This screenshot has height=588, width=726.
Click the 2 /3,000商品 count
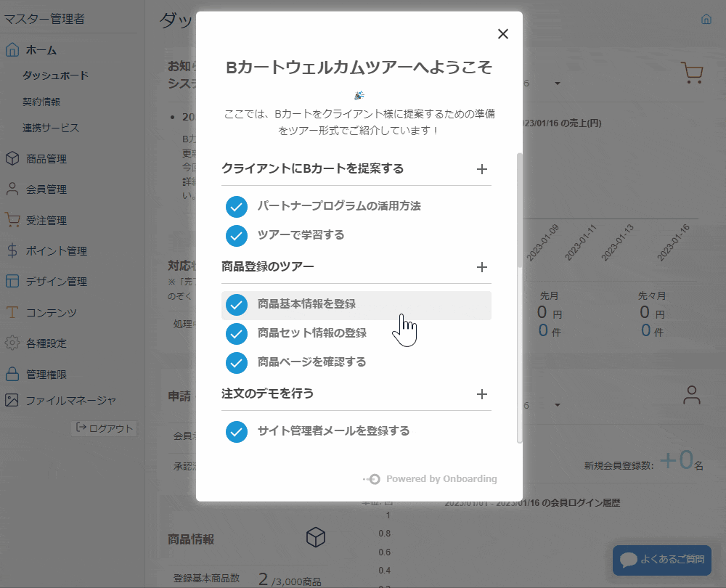[x=290, y=579]
